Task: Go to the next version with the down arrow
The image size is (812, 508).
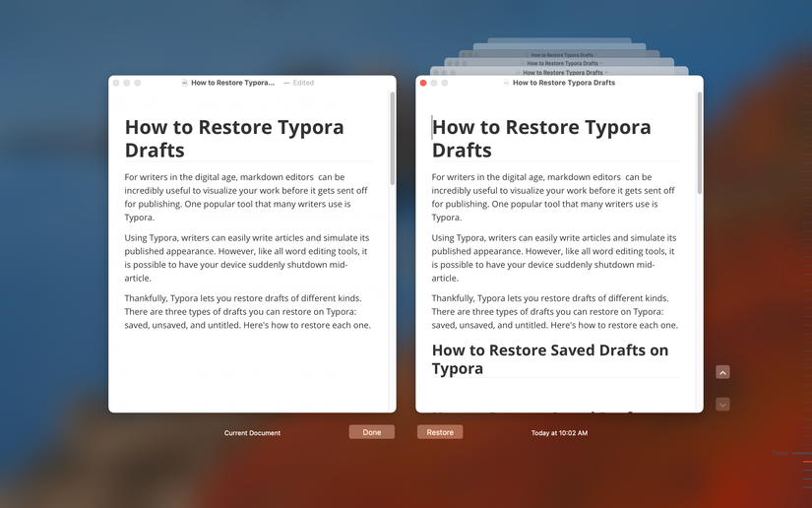Action: 722,405
